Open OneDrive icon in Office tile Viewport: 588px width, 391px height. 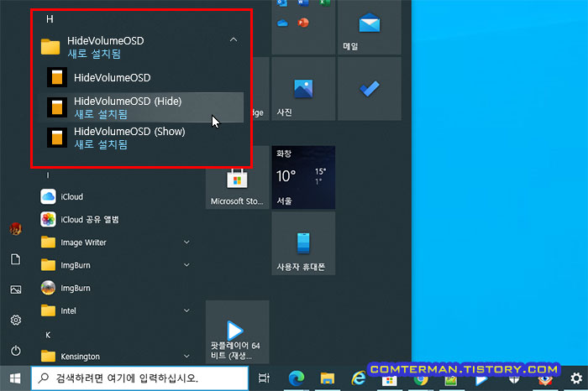click(282, 23)
